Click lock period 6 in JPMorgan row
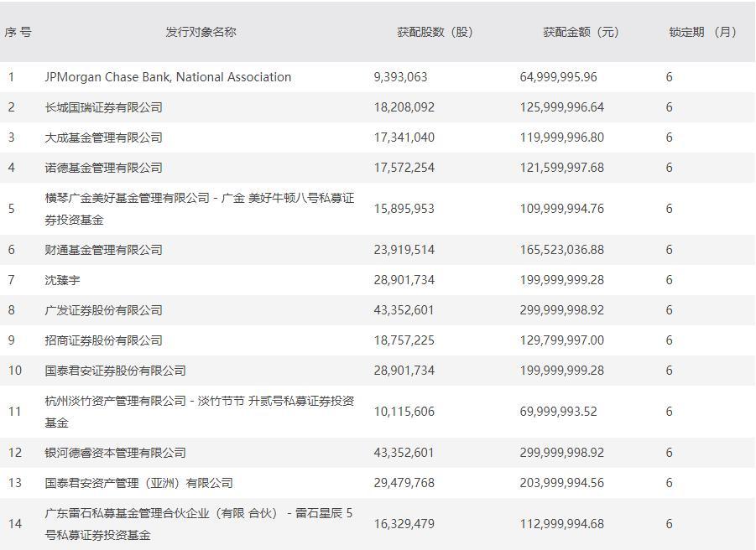Image resolution: width=756 pixels, height=550 pixels. point(670,77)
